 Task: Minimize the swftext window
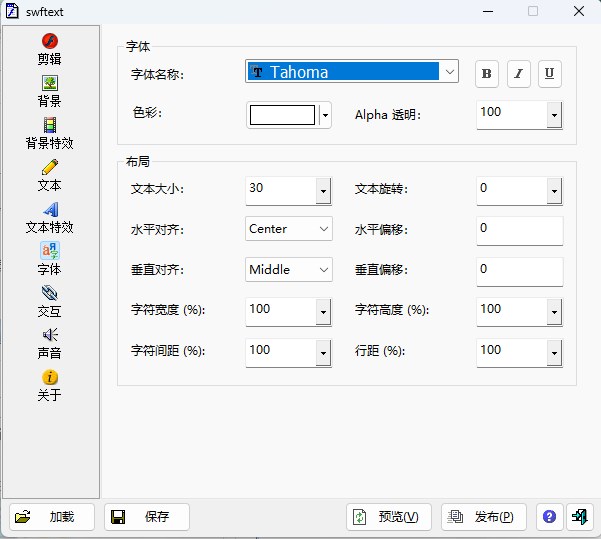click(x=488, y=11)
